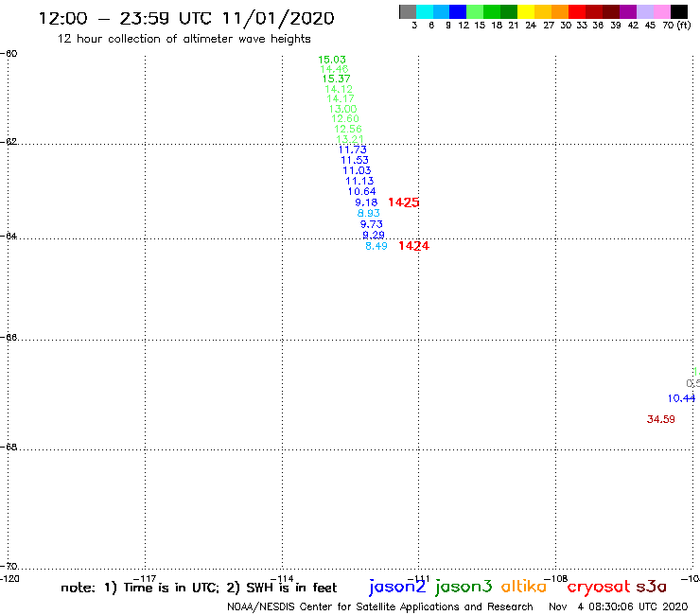Select the reading 9.29
Image resolution: width=700 pixels, height=615 pixels.
(x=374, y=235)
